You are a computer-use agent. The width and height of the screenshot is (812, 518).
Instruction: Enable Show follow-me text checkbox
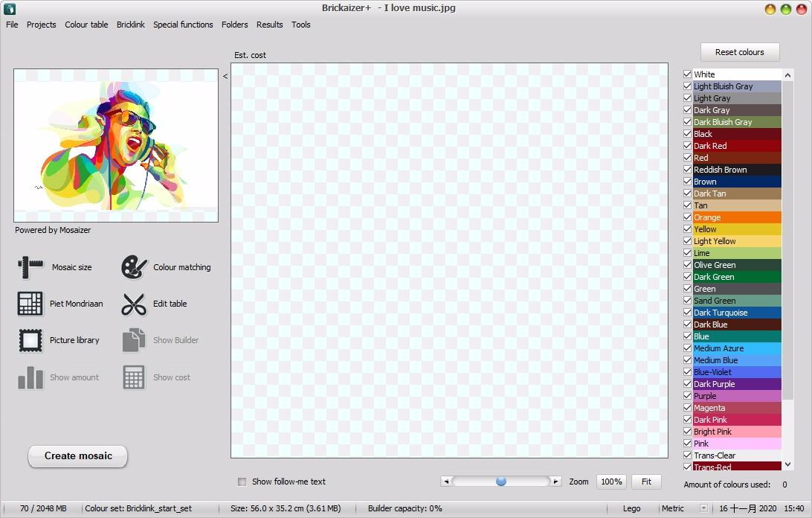pos(242,482)
